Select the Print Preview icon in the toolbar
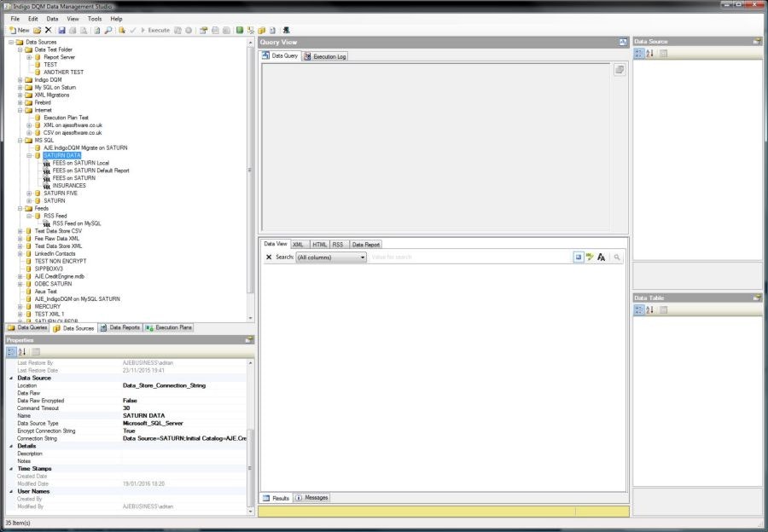 pos(84,29)
